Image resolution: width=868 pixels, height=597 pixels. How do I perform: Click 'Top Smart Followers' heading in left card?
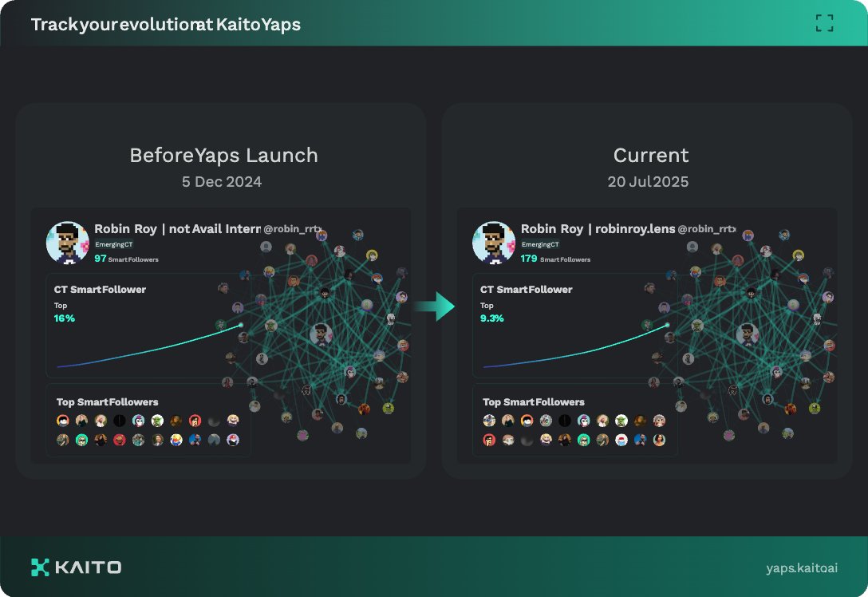click(108, 402)
